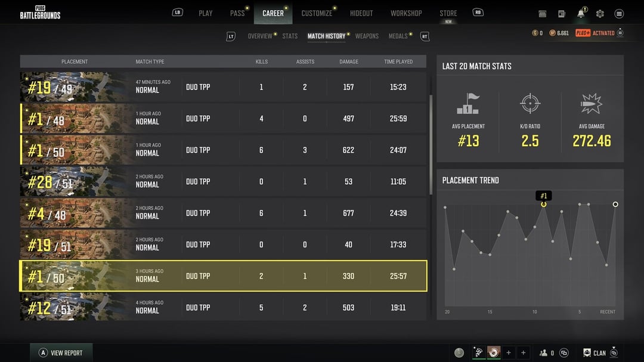Go to the Customize menu
The height and width of the screenshot is (362, 644).
[x=317, y=13]
